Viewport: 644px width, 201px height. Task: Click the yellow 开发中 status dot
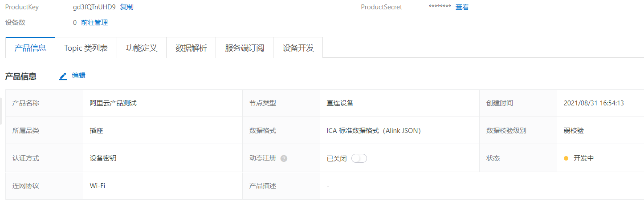click(566, 158)
